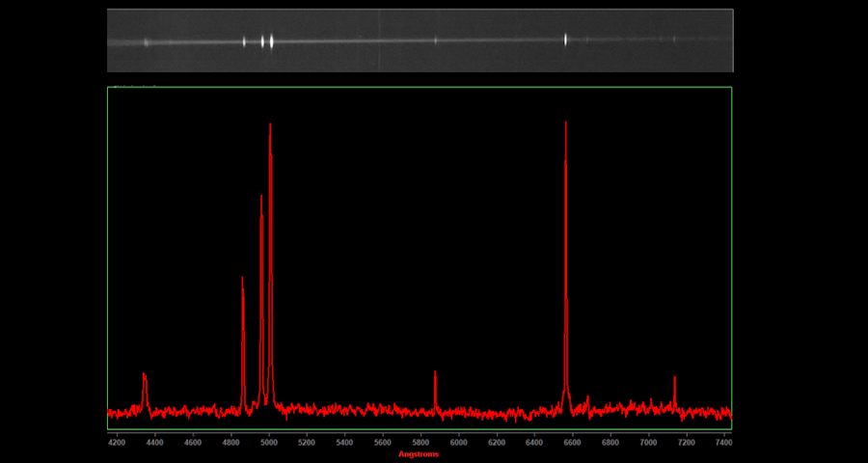Click the faint emission line at spectrum strip center
This screenshot has height=463, width=868.
[435, 41]
